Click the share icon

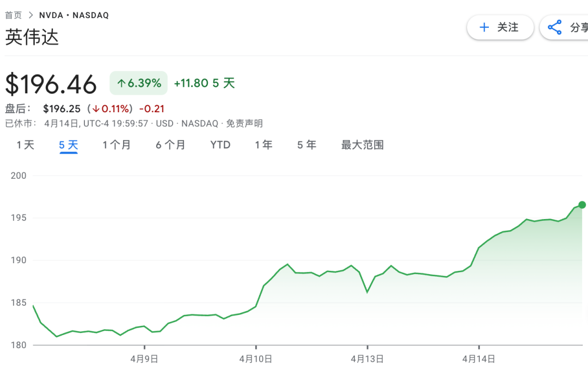(x=554, y=27)
